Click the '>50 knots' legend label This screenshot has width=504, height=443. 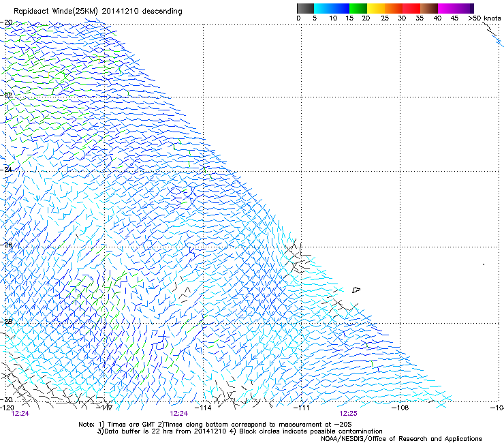484,18
